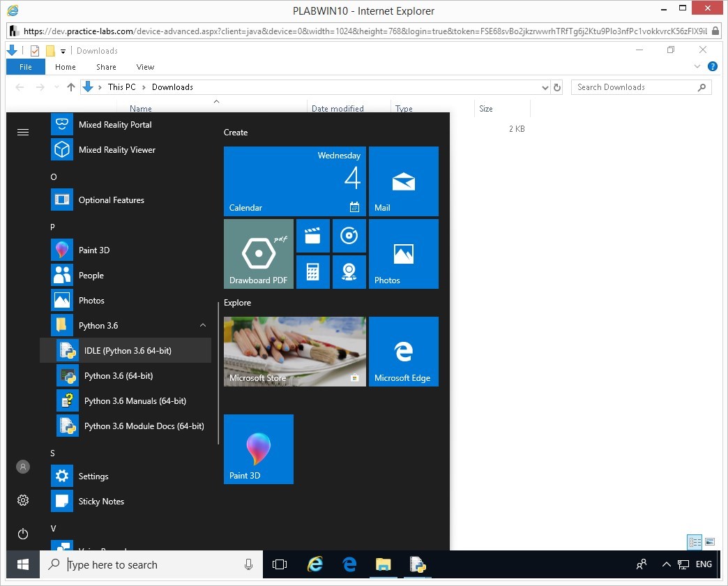Launch Drawboard PDF tile
728x586 pixels.
point(259,254)
